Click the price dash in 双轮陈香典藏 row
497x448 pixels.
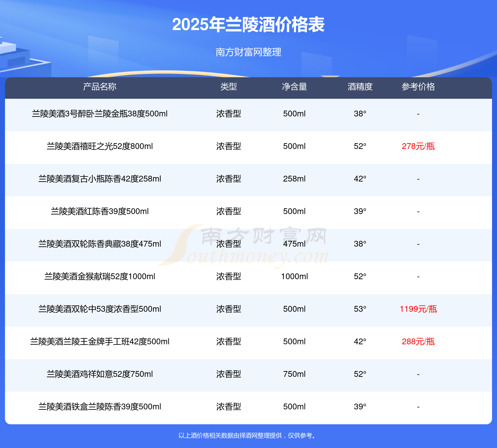pyautogui.click(x=418, y=244)
